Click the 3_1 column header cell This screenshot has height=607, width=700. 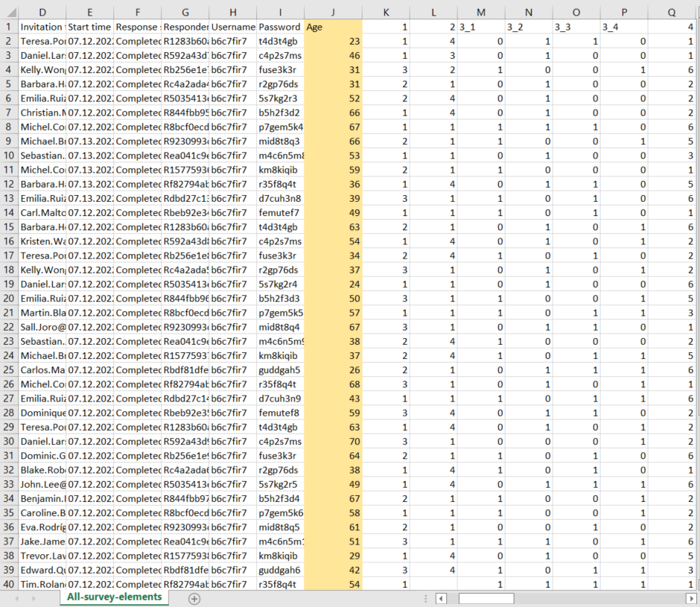click(x=480, y=27)
